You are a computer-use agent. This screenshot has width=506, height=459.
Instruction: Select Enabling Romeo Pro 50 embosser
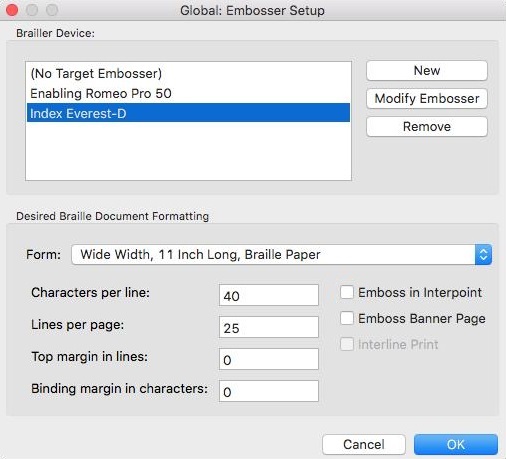tap(188, 93)
